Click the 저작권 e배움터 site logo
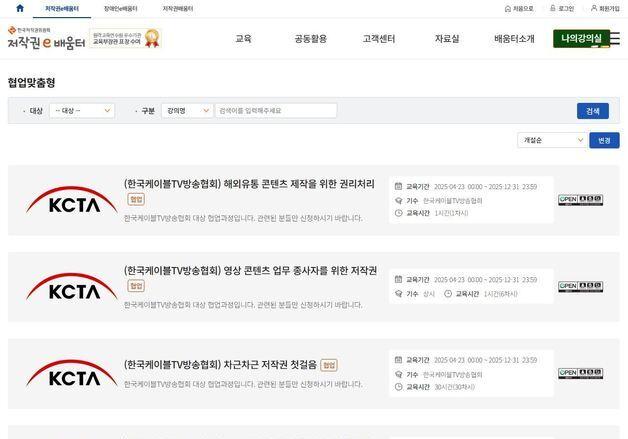Image resolution: width=628 pixels, height=439 pixels. pos(46,39)
